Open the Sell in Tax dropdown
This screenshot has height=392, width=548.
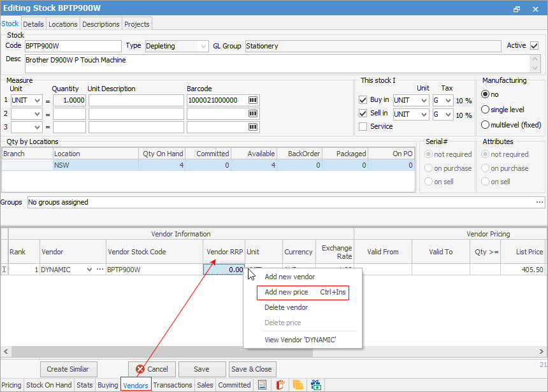[x=448, y=115]
